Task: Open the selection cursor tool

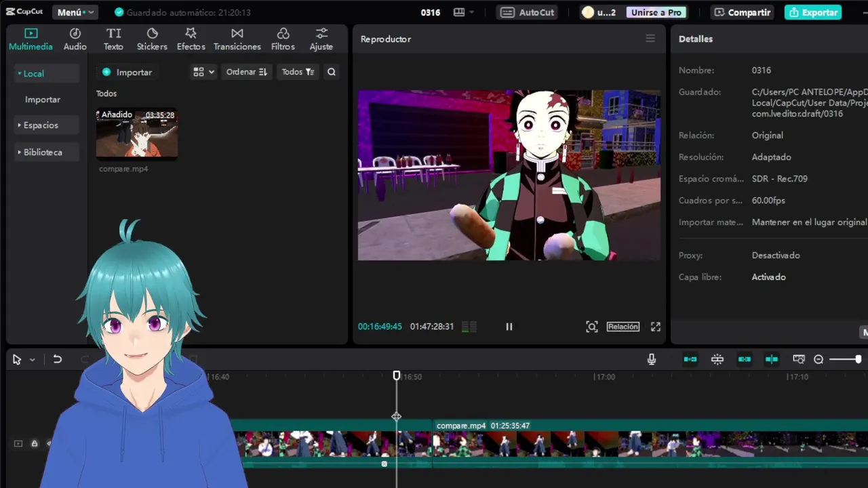Action: pyautogui.click(x=17, y=360)
